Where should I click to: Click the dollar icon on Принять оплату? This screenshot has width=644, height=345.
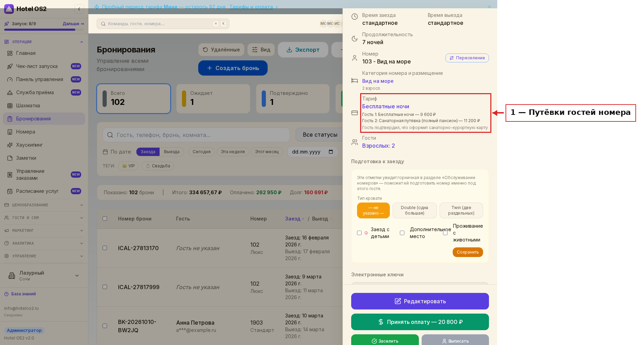point(381,322)
